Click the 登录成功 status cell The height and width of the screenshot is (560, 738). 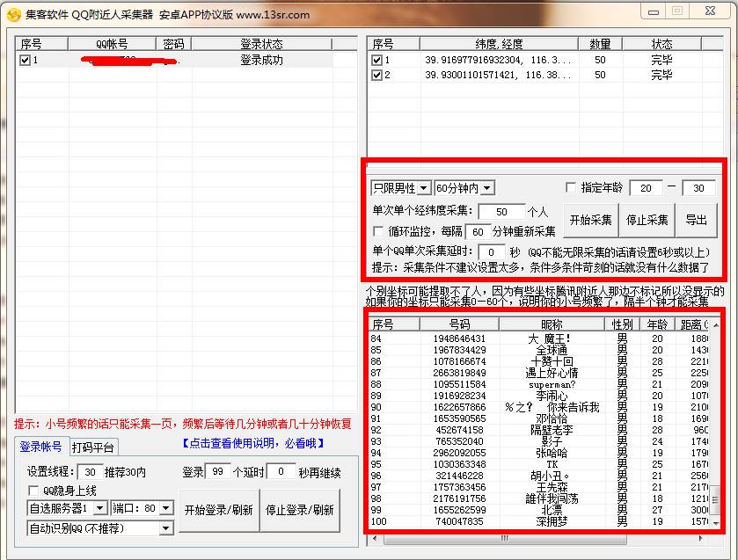click(x=262, y=61)
